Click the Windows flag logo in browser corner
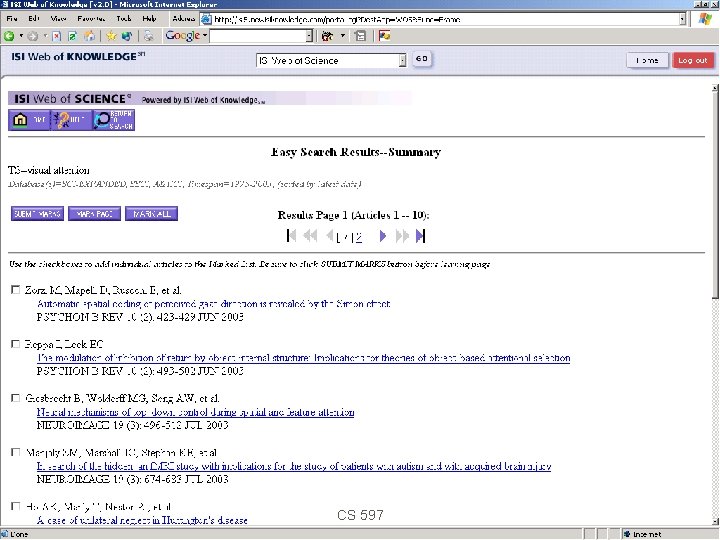This screenshot has width=720, height=540. pyautogui.click(x=705, y=19)
